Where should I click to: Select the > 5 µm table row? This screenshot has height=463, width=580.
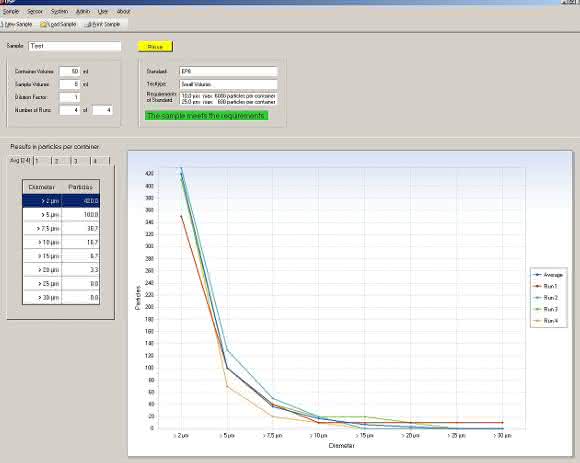coord(61,214)
